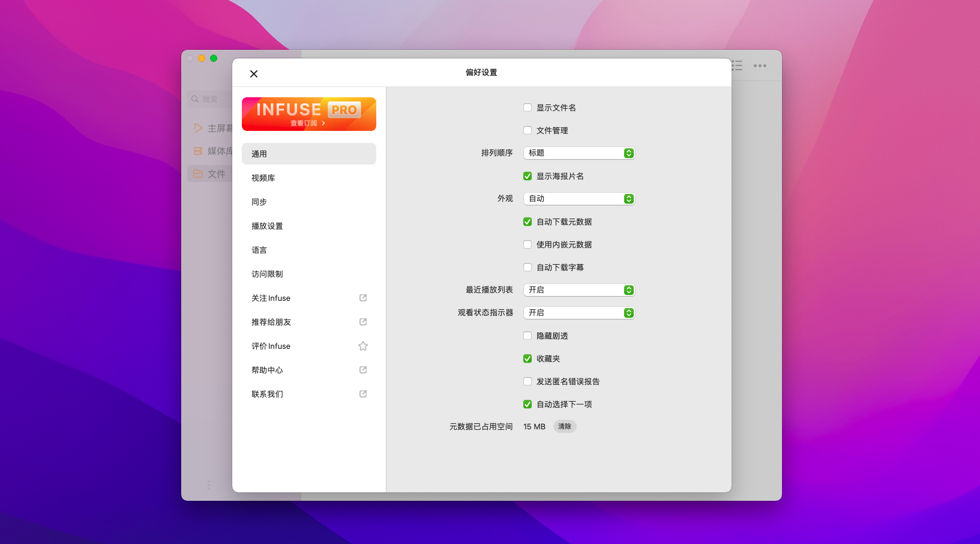Select 访问限制 in the sidebar
This screenshot has height=544, width=980.
pos(267,274)
